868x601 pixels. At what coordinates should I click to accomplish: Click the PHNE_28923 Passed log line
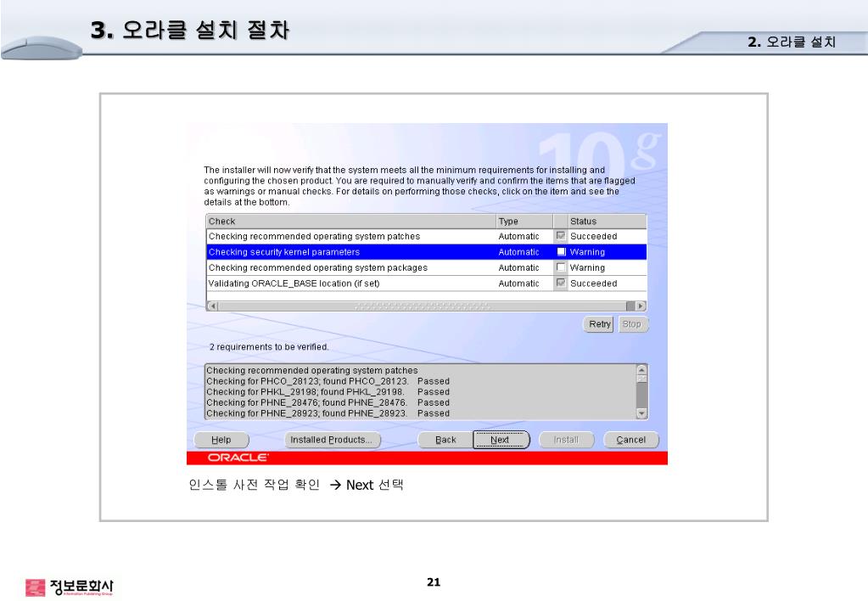328,413
